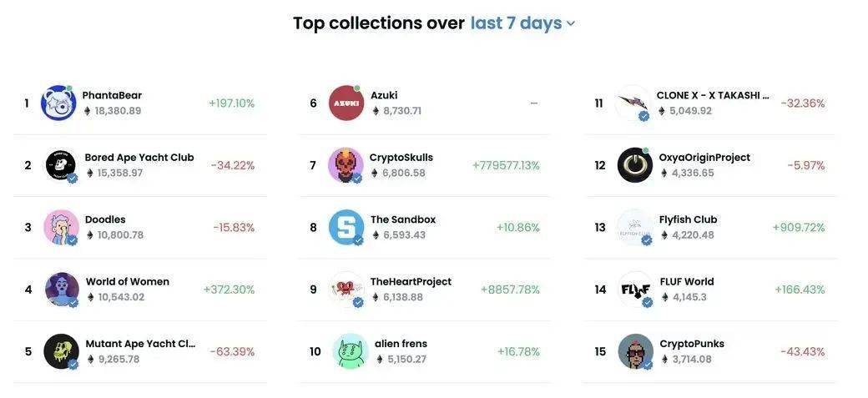Click the 'Top collections over' heading text
The width and height of the screenshot is (868, 398).
coord(379,23)
